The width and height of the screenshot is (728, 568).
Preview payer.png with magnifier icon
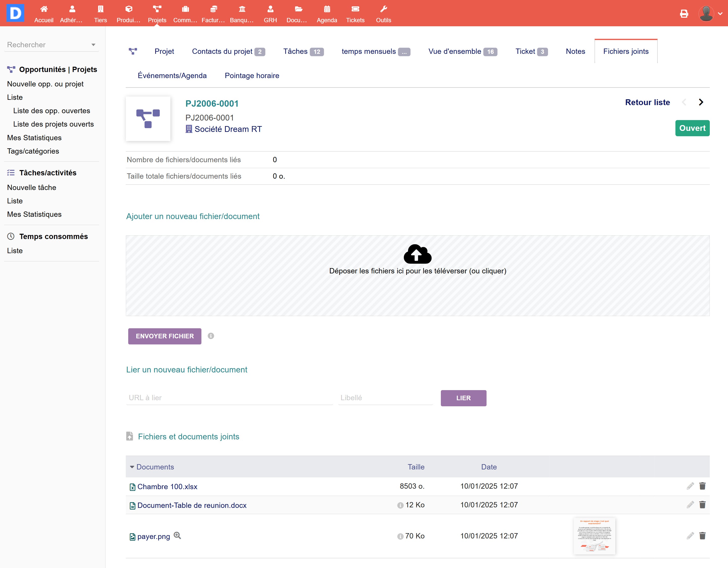177,535
